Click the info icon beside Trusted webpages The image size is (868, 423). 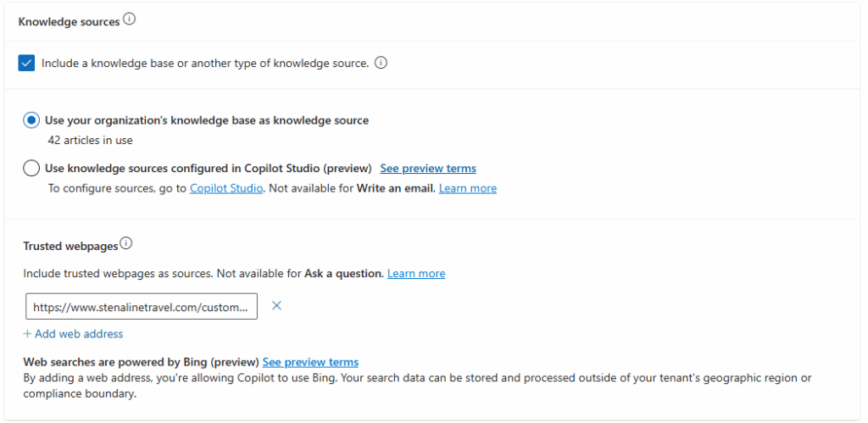[126, 243]
